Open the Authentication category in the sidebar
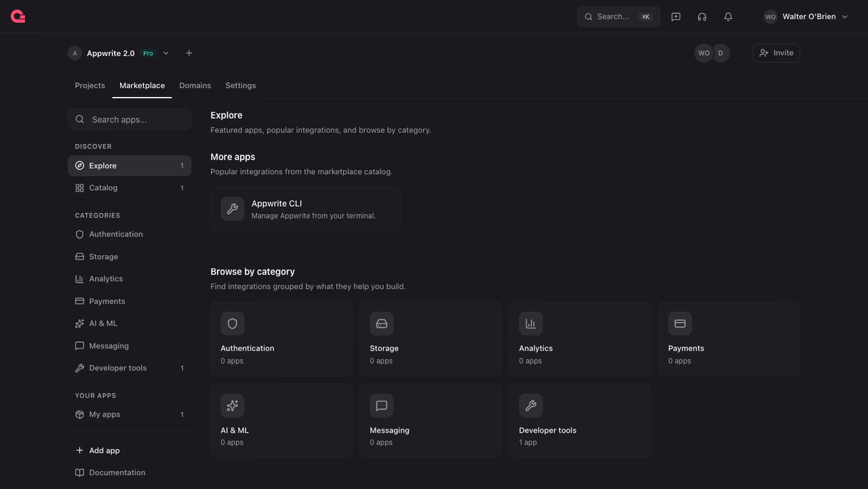 [x=130, y=234]
